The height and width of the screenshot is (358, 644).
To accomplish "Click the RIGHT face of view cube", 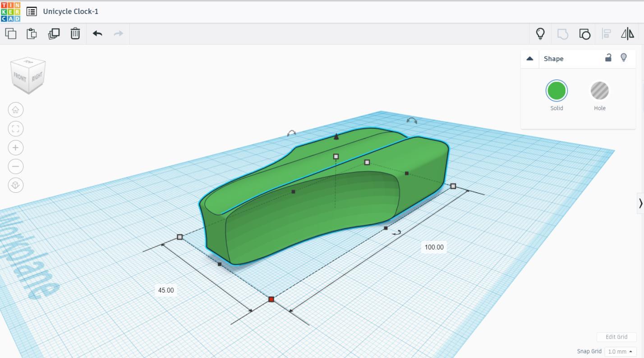I will [37, 76].
